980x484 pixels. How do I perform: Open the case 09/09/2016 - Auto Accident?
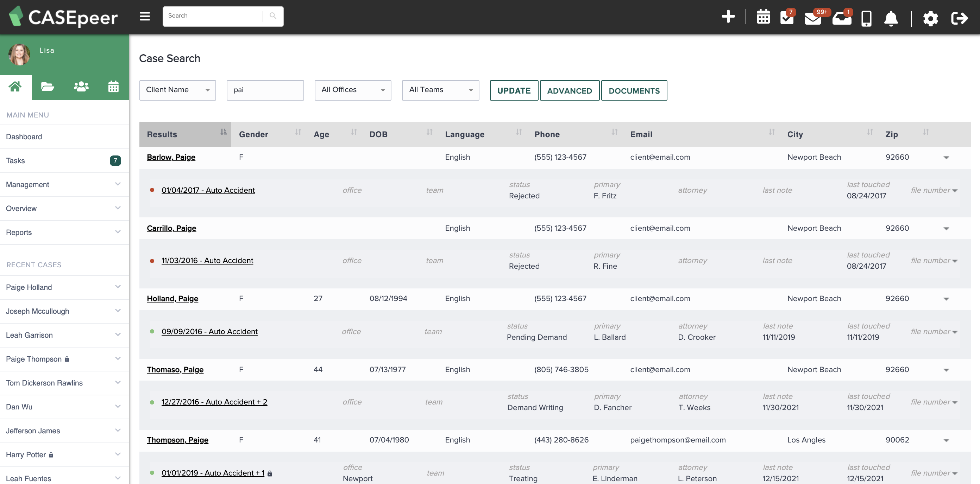coord(209,331)
